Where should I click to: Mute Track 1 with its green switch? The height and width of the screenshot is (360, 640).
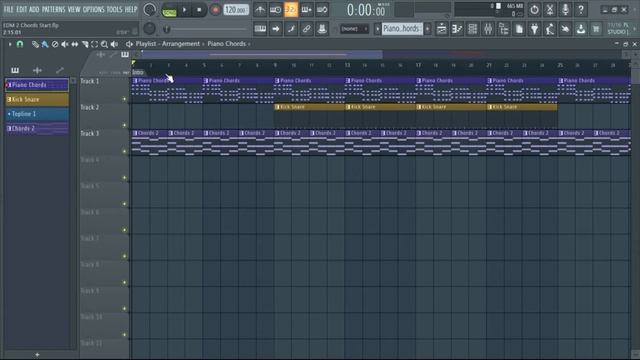(x=124, y=99)
